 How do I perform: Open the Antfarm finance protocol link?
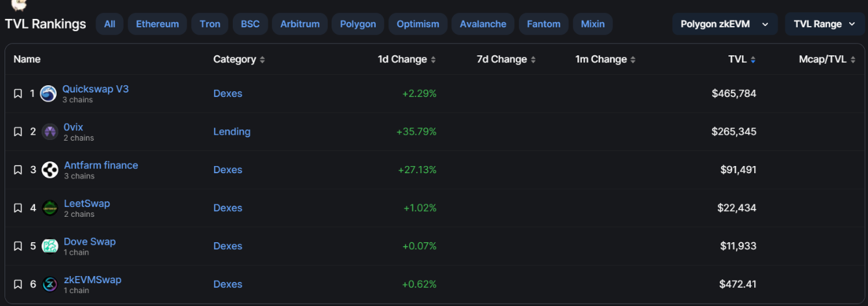point(101,165)
